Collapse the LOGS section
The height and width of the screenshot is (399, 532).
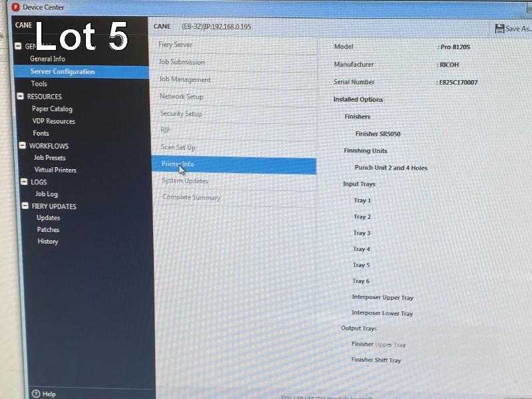23,182
